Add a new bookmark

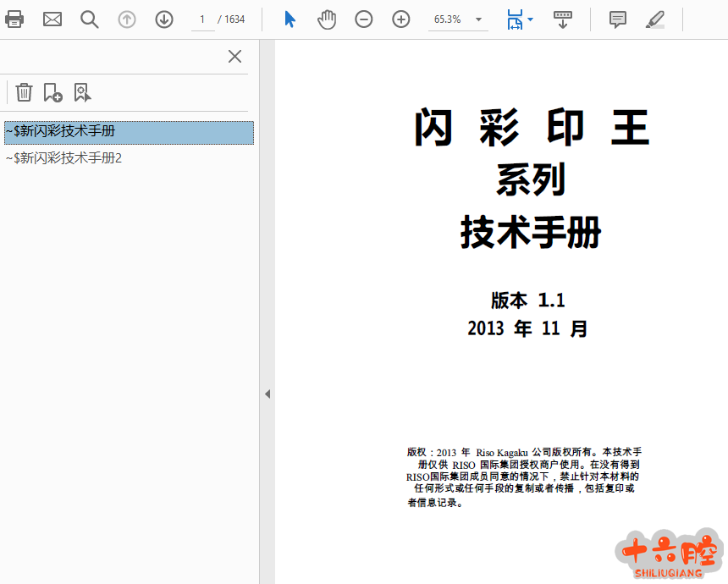[52, 92]
